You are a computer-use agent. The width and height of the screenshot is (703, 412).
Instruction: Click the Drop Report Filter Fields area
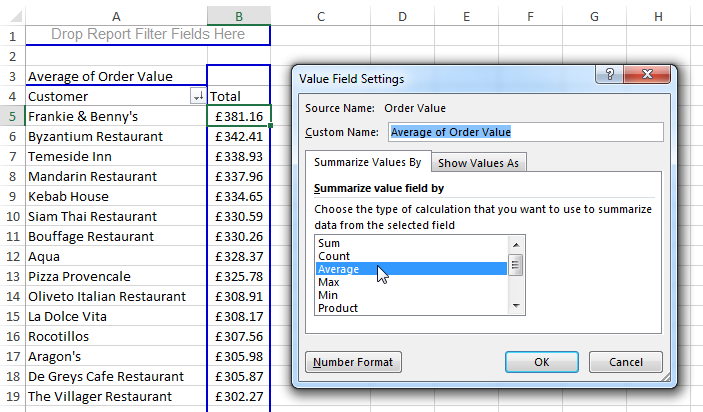coord(148,35)
